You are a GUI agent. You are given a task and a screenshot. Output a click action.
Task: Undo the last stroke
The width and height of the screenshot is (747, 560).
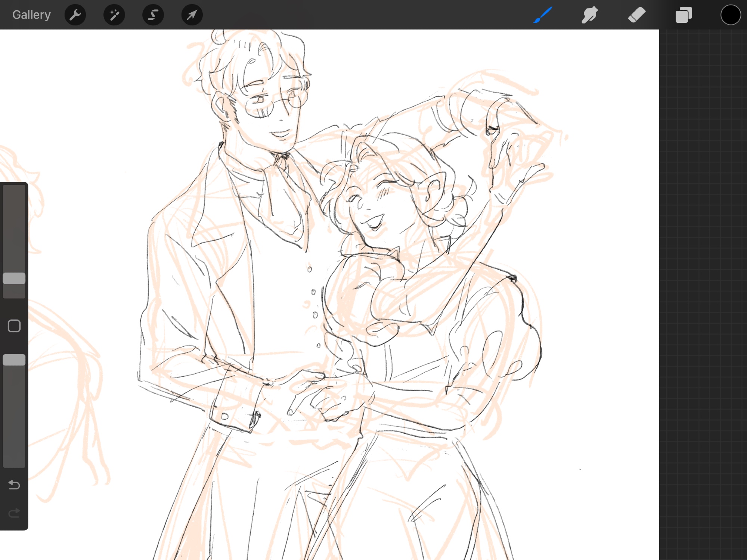[x=14, y=485]
